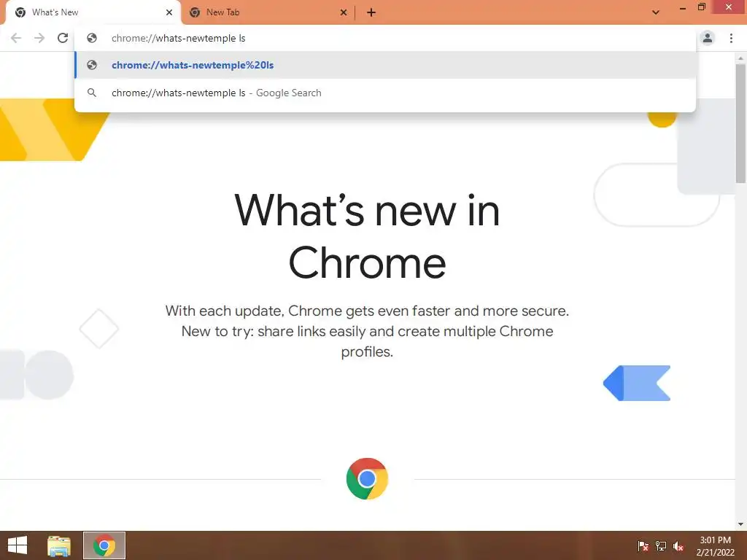
Task: Open File Explorer from the taskbar
Action: (x=59, y=545)
